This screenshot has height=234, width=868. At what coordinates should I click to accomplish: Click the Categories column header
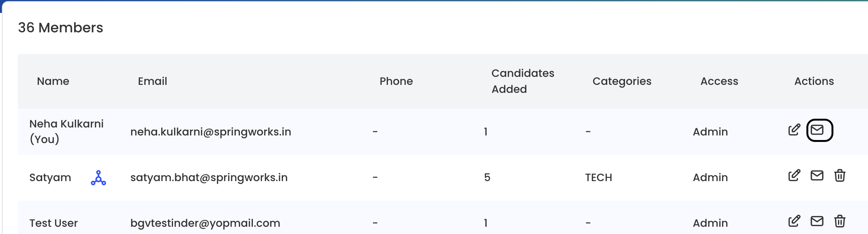tap(622, 81)
